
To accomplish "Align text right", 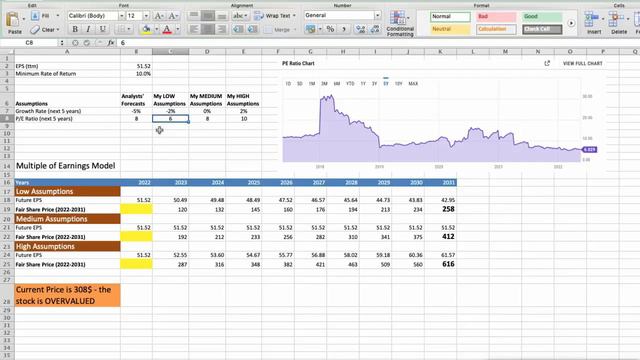I will pos(222,29).
